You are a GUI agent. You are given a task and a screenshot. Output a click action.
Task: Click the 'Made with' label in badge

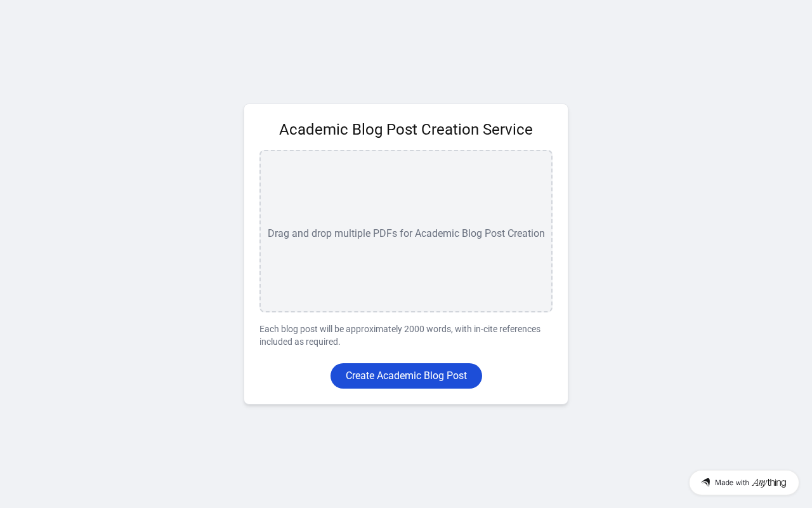tap(732, 483)
